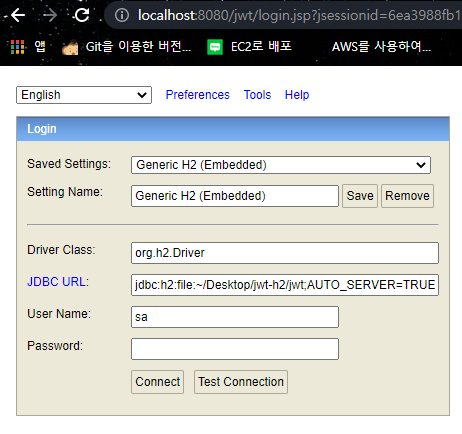
Task: Click the Save button
Action: coord(360,196)
